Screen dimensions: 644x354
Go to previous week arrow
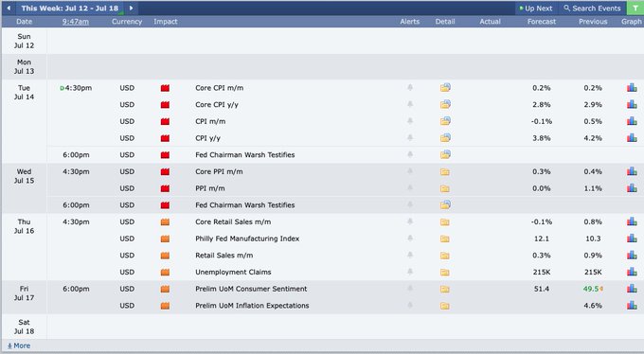pyautogui.click(x=9, y=8)
